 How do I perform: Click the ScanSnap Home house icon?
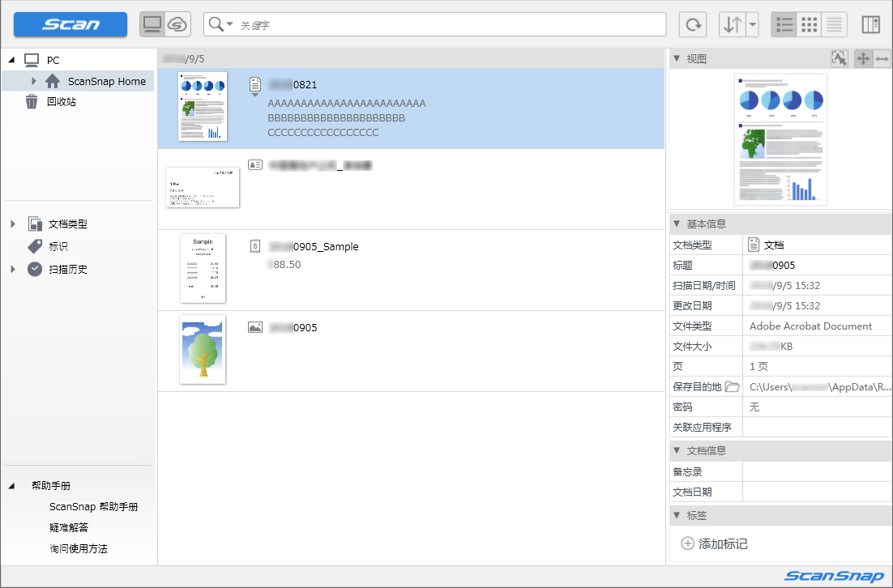53,82
